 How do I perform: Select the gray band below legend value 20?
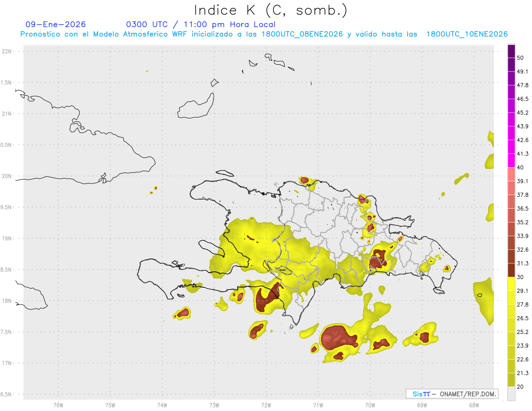click(x=512, y=394)
